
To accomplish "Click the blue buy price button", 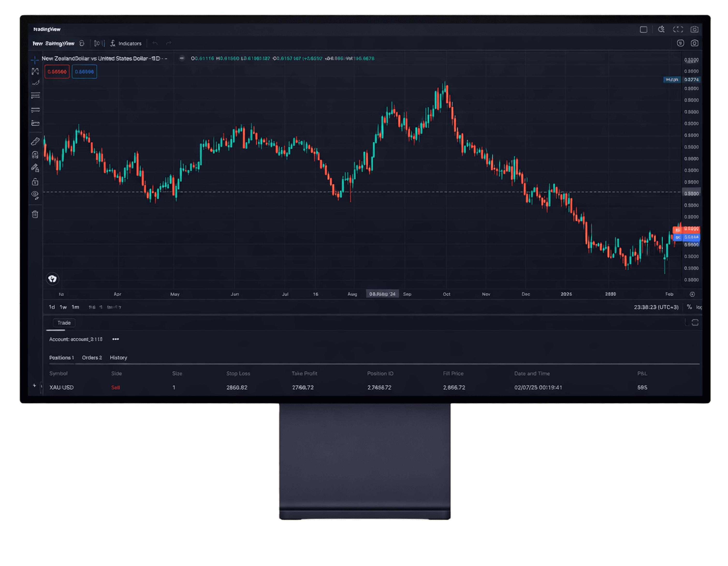I will tap(84, 72).
